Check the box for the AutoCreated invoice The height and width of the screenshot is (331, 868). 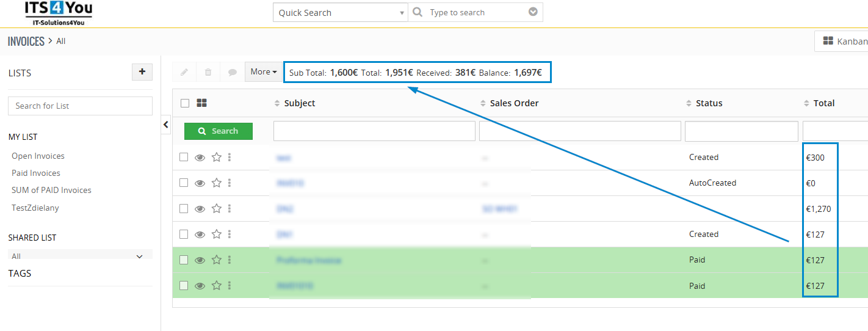[184, 183]
